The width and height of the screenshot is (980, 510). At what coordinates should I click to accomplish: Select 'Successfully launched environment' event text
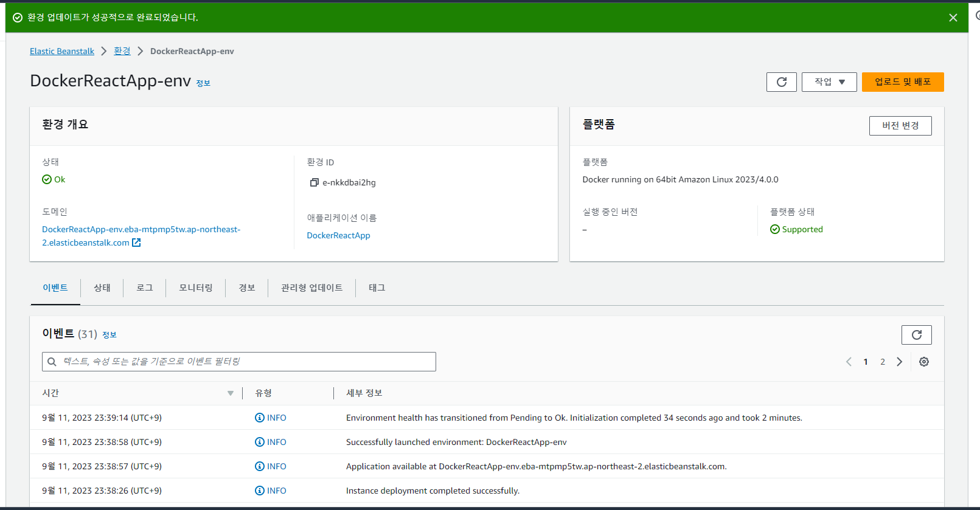point(456,442)
